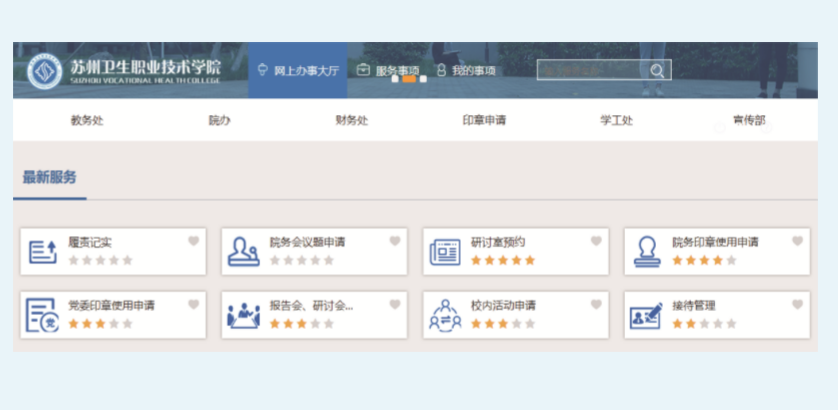
Task: Click the five-star rating of 研讨室预约
Action: pyautogui.click(x=503, y=260)
